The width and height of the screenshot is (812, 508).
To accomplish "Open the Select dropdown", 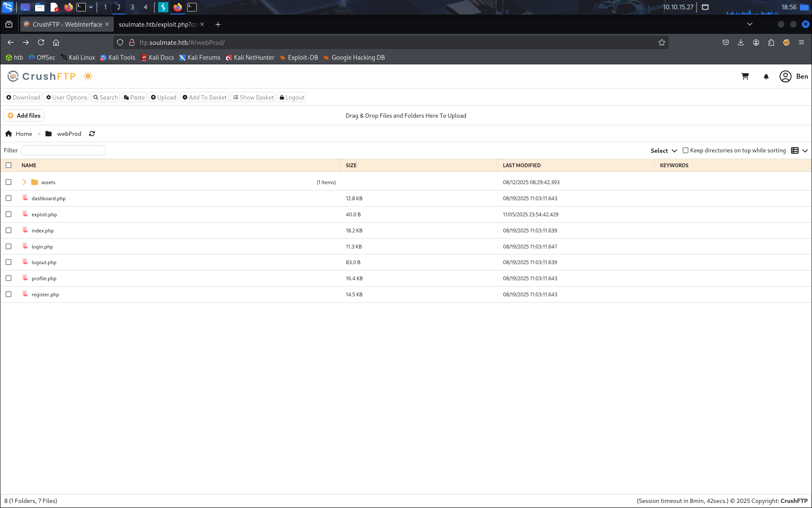I will coord(664,151).
